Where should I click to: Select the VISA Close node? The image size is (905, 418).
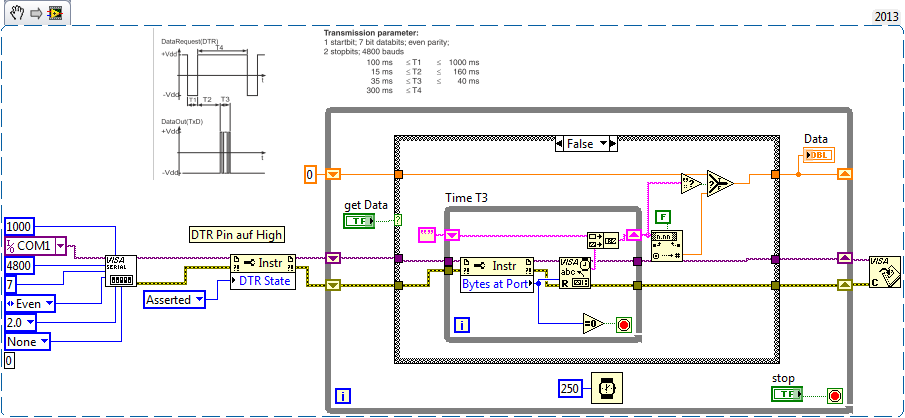[x=885, y=272]
